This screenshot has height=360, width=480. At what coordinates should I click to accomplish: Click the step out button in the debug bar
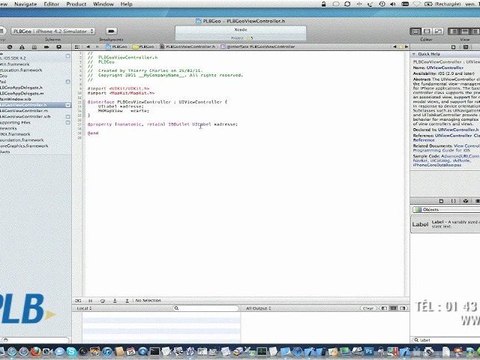pos(127,301)
